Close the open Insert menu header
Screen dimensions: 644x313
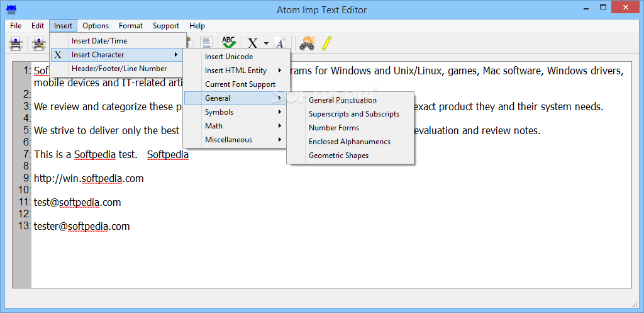pyautogui.click(x=63, y=25)
